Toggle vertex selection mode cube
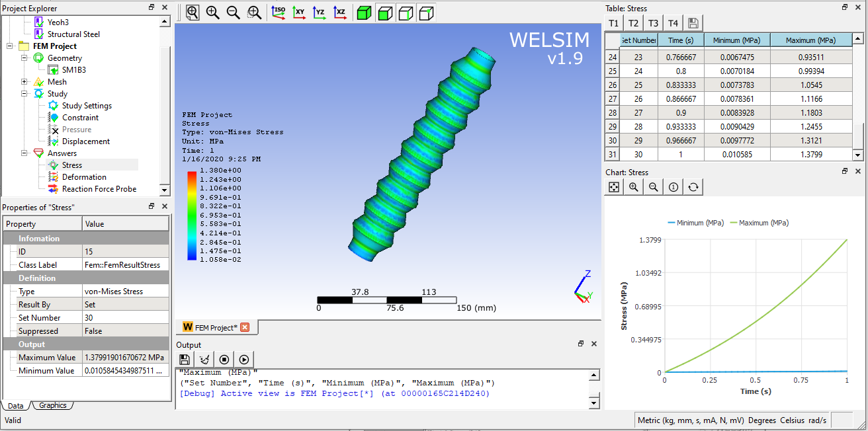Screen dimensions: 868x431 tap(427, 13)
